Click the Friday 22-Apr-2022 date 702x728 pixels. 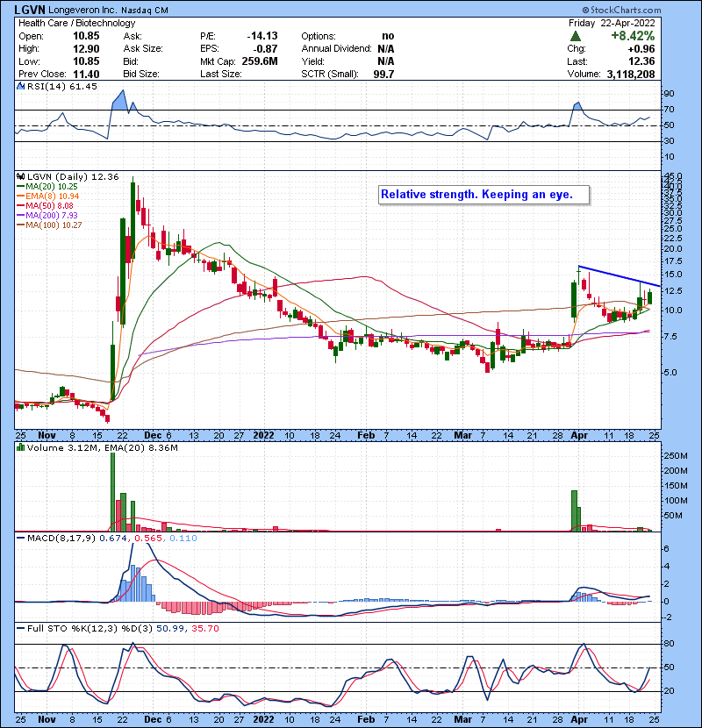[612, 23]
